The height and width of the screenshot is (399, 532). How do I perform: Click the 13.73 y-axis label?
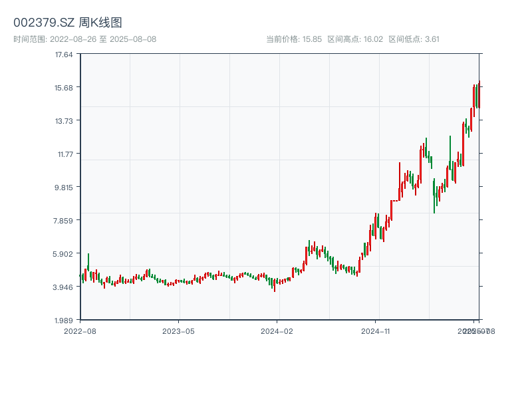pos(64,121)
